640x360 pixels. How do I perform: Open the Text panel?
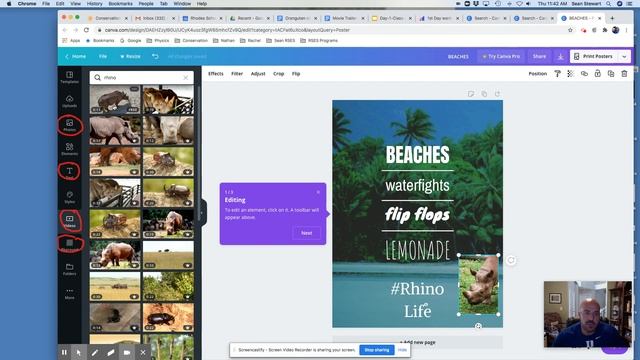tap(69, 172)
